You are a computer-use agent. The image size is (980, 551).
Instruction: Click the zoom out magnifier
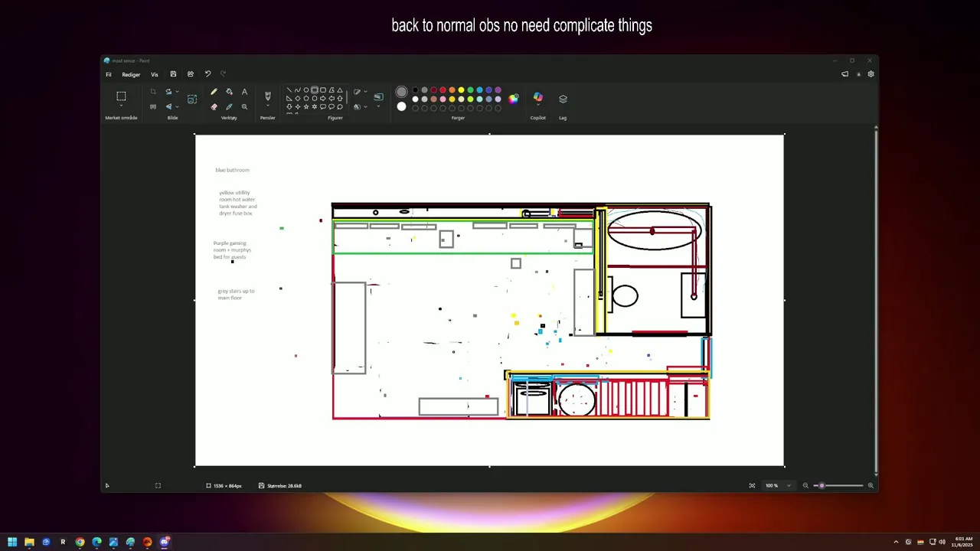coord(805,485)
